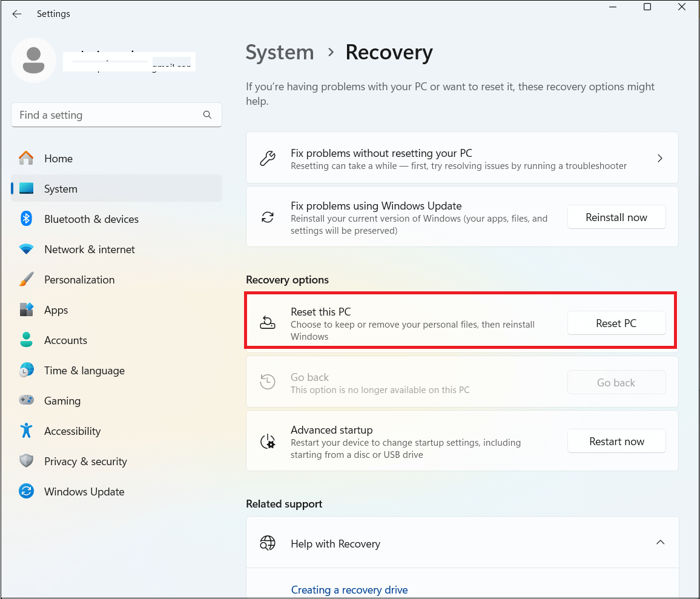Click the Related support heading text
Image resolution: width=700 pixels, height=599 pixels.
pyautogui.click(x=284, y=503)
